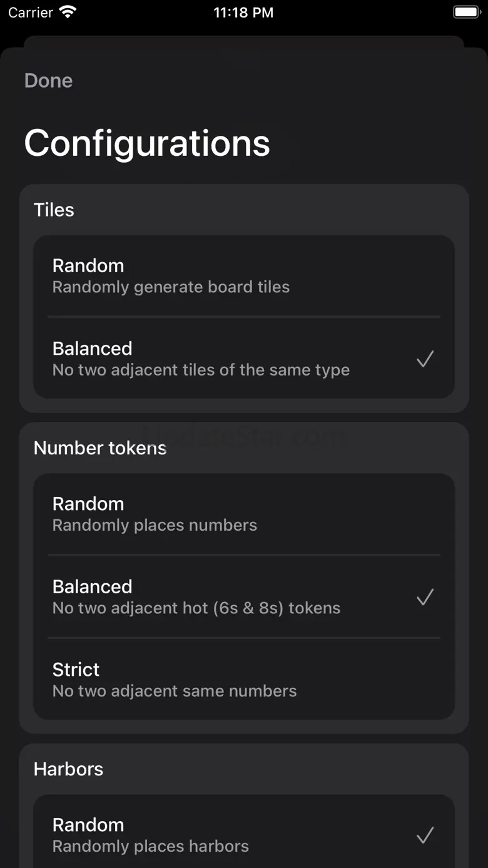Click the Configurations title
The width and height of the screenshot is (488, 868).
pyautogui.click(x=147, y=143)
